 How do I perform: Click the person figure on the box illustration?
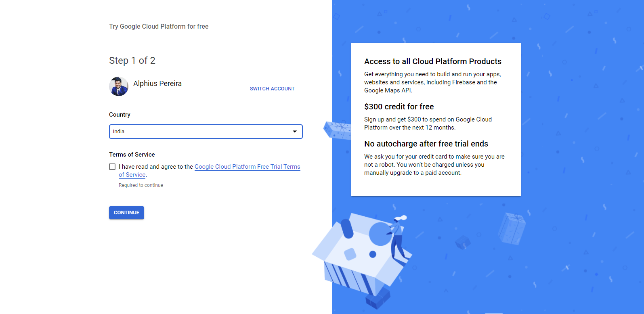pos(398,239)
